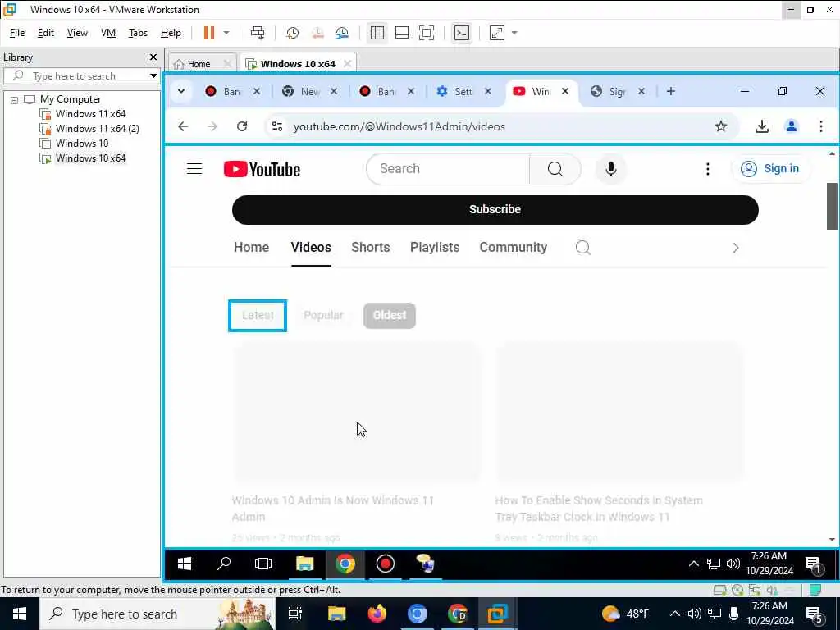This screenshot has height=630, width=840.
Task: Click the YouTube search magnifier button
Action: coord(555,169)
